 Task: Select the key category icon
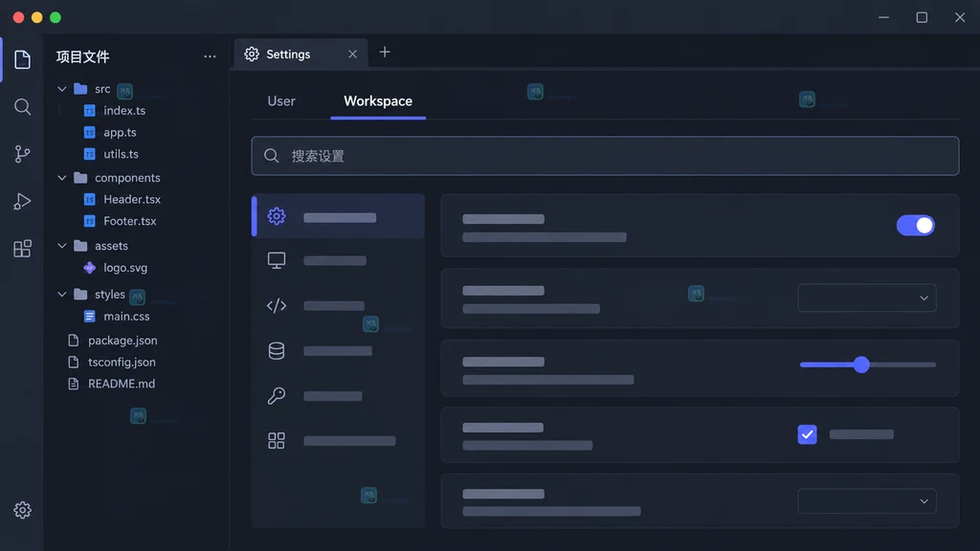coord(277,395)
